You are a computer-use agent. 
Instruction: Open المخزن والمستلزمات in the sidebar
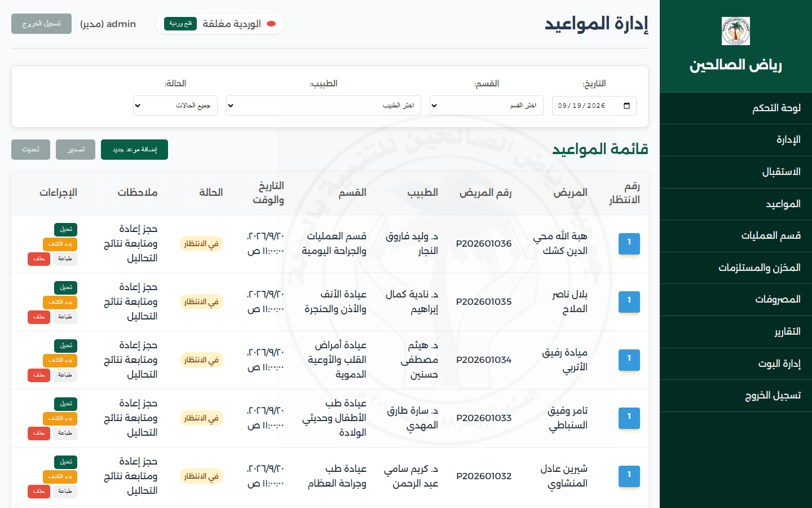[x=736, y=268]
